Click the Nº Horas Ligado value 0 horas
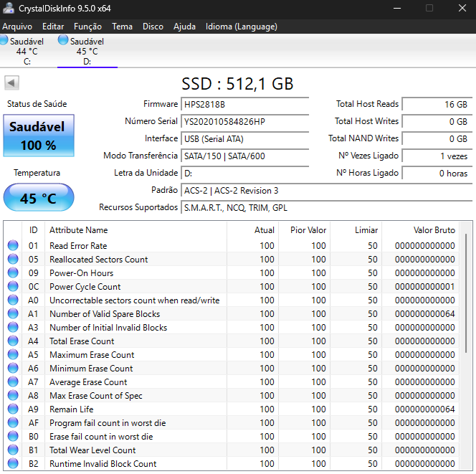Viewport: 476px width, 474px height. point(437,173)
